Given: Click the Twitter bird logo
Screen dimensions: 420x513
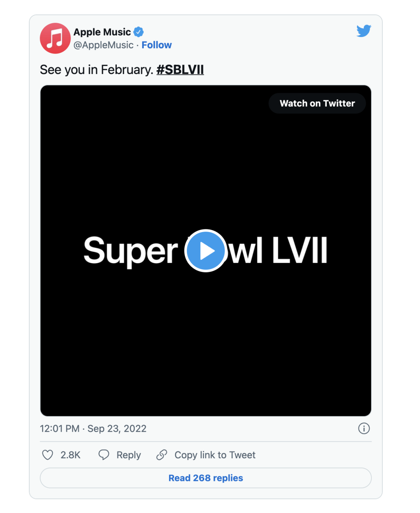Looking at the screenshot, I should coord(364,31).
